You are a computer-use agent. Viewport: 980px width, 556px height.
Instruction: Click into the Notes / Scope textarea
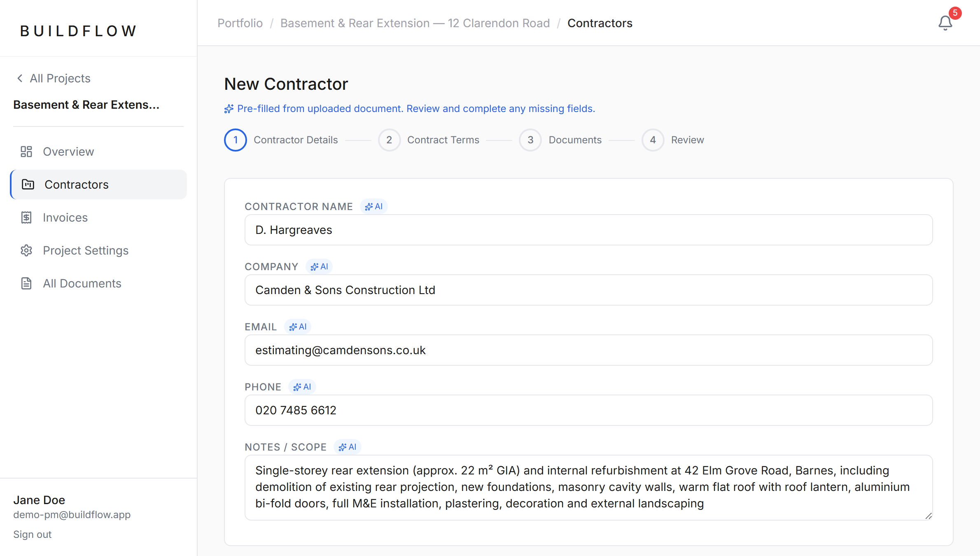click(x=588, y=487)
